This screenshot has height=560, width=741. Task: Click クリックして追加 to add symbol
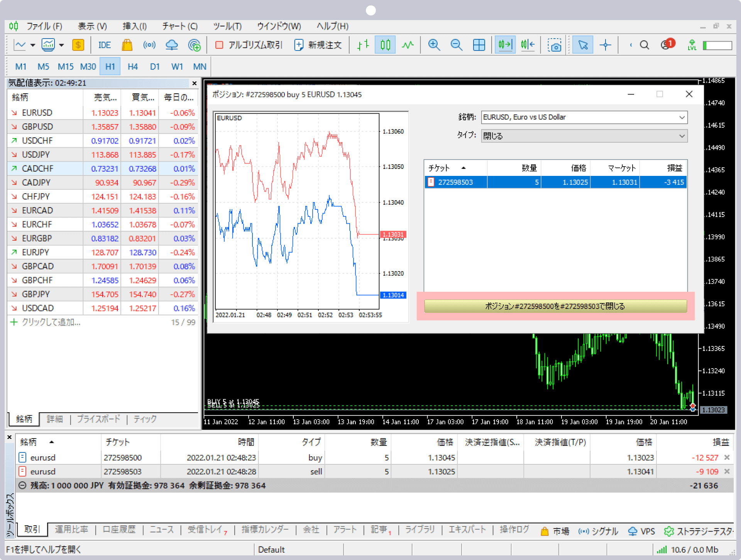[51, 322]
